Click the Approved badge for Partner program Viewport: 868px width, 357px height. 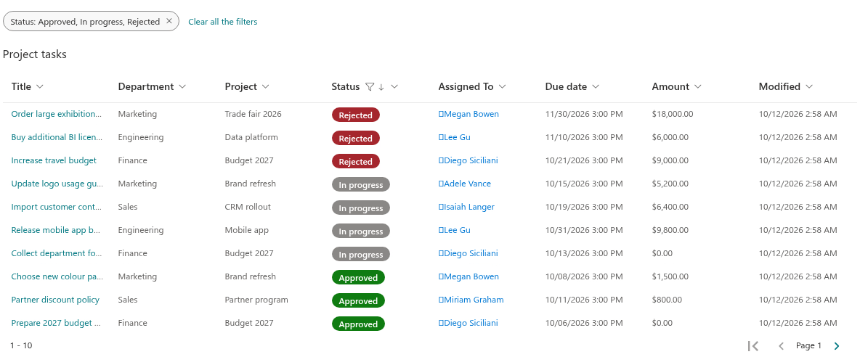(358, 300)
